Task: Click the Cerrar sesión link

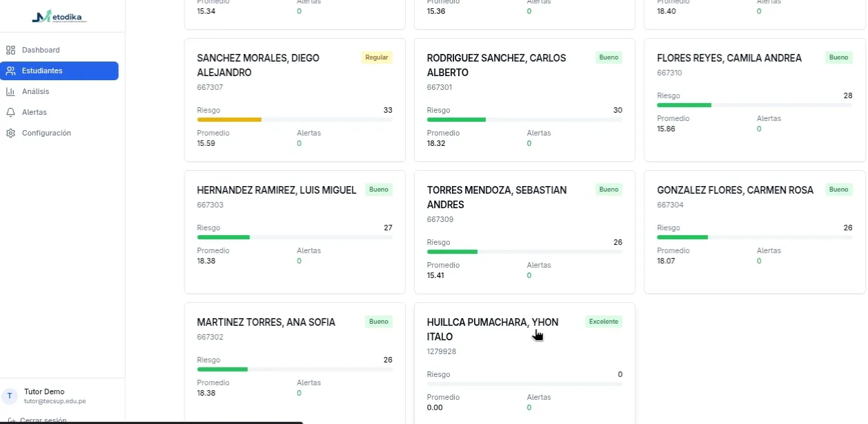Action: tap(43, 421)
